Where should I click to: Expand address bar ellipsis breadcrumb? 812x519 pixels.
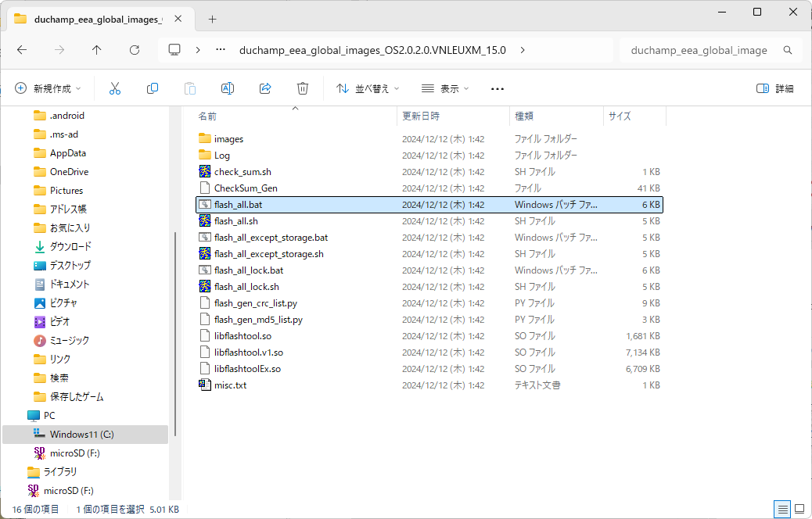[x=221, y=50]
